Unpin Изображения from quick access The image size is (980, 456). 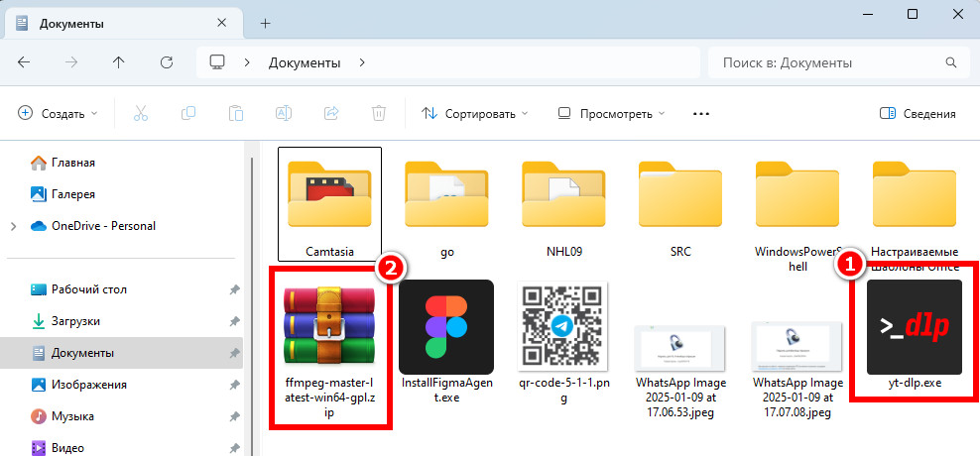click(x=234, y=385)
